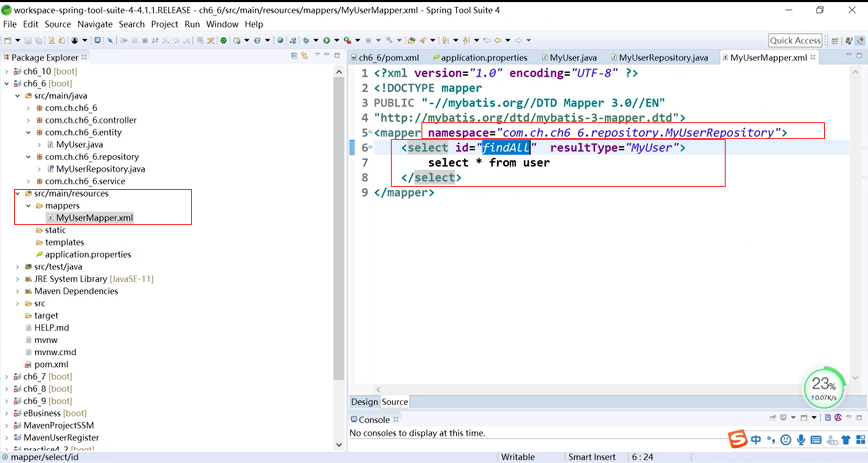Switch to the Design view tab
The image size is (868, 463).
[364, 402]
